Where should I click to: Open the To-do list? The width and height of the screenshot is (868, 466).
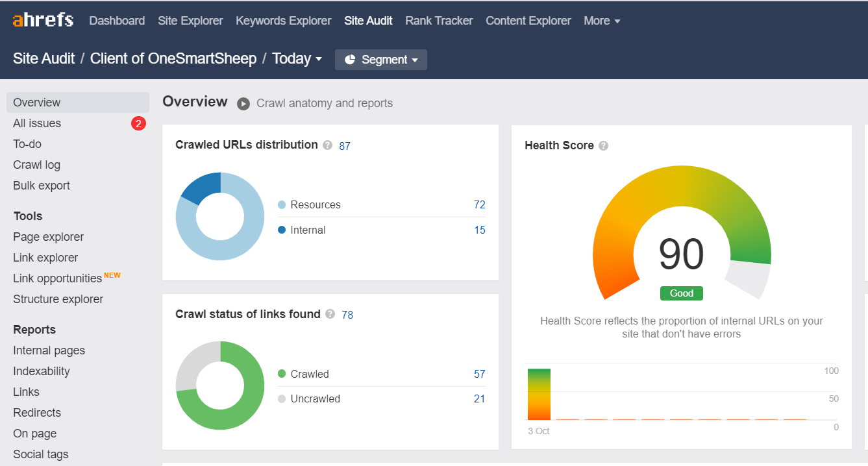(27, 144)
